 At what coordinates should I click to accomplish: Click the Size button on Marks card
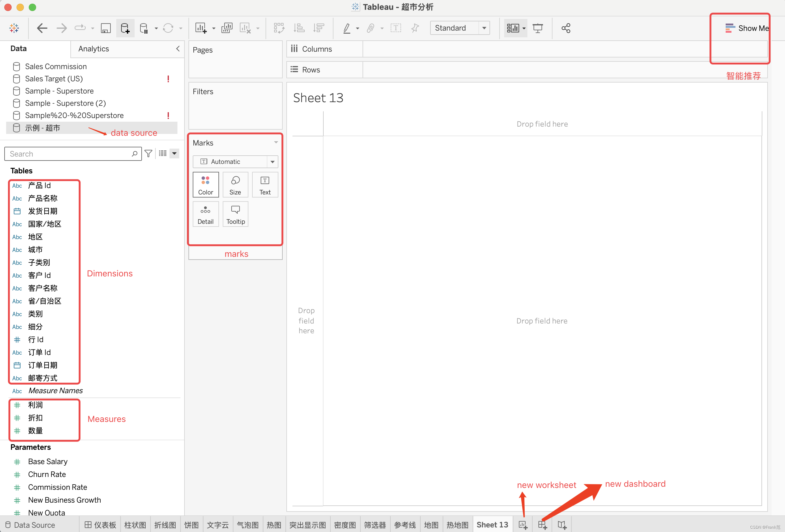pyautogui.click(x=235, y=185)
